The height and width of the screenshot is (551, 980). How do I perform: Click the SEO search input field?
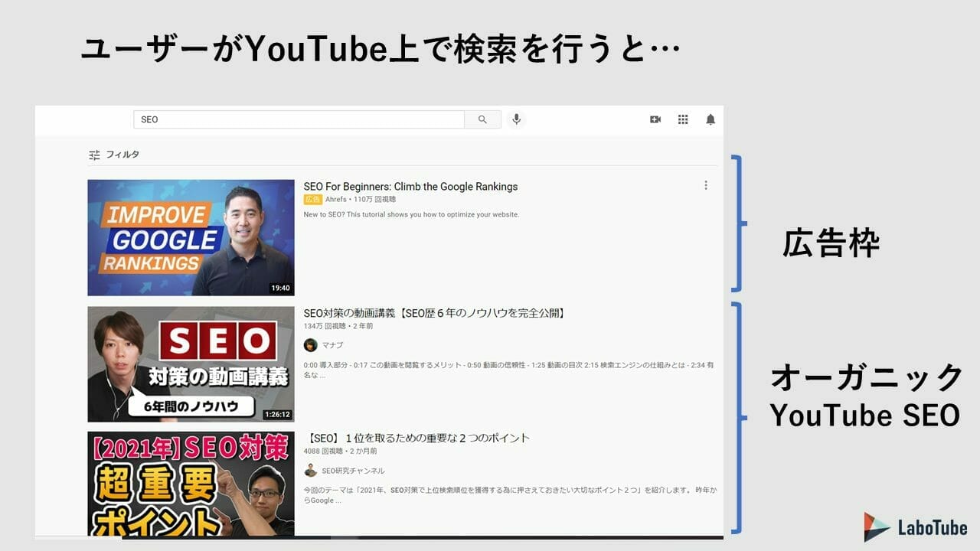[299, 119]
